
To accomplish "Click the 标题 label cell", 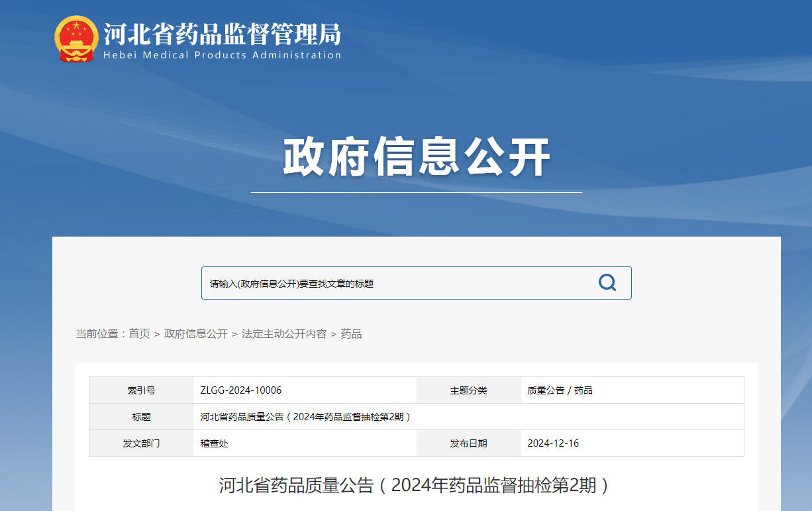I will click(x=142, y=417).
